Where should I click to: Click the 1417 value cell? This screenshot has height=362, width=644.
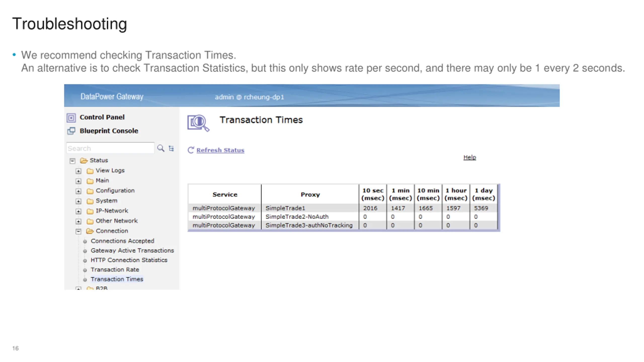[x=400, y=208]
